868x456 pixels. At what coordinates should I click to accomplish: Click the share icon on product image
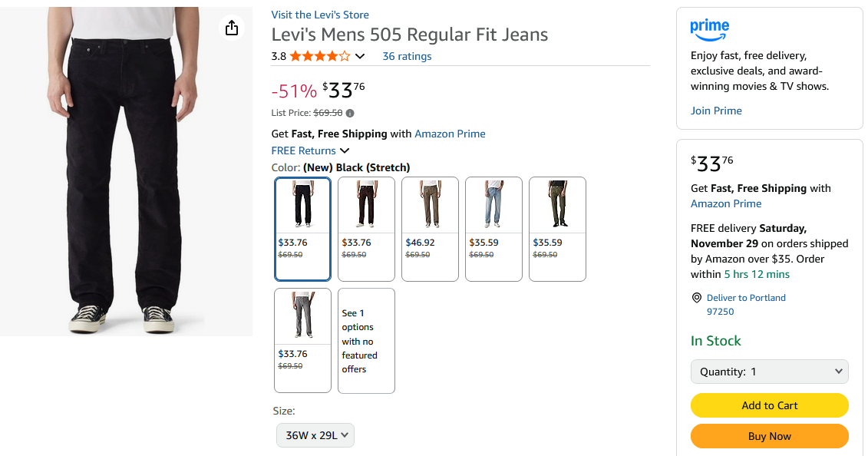pyautogui.click(x=232, y=27)
